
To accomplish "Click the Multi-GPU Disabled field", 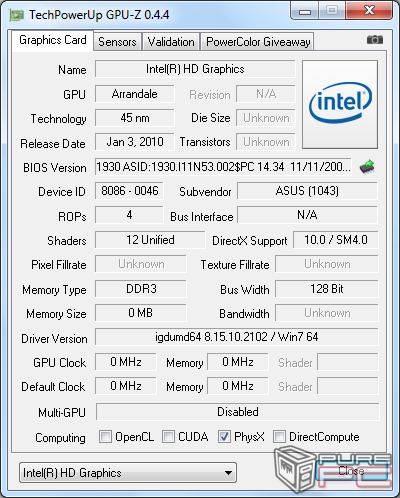I will (238, 412).
